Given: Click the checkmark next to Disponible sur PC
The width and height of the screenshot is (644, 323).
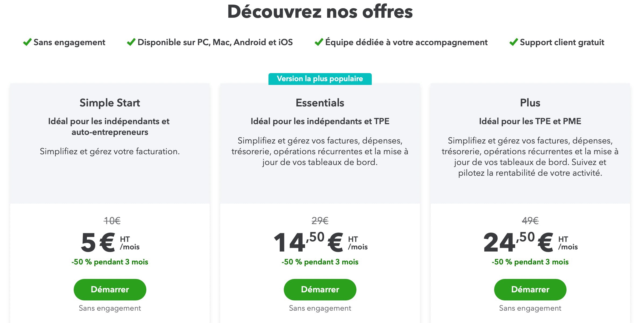Looking at the screenshot, I should pos(131,42).
